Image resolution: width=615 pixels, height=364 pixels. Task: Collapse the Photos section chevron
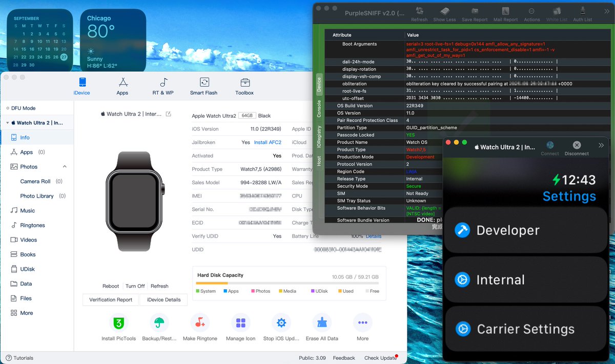[x=65, y=166]
